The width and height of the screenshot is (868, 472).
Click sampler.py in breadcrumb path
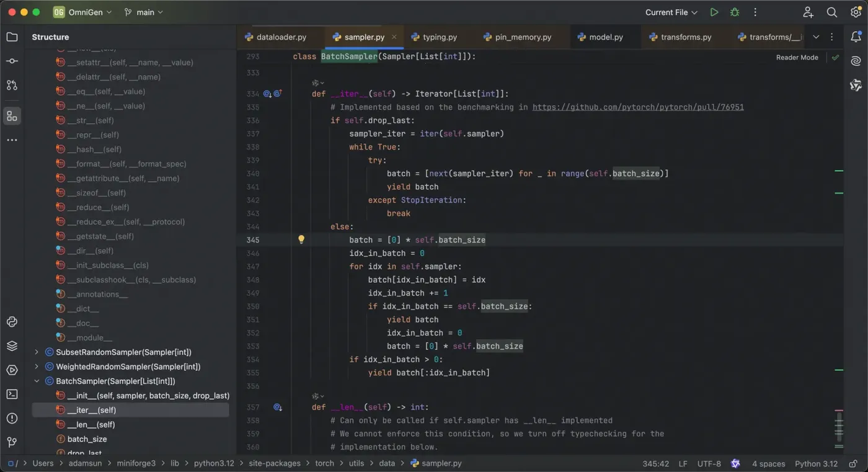(x=436, y=463)
